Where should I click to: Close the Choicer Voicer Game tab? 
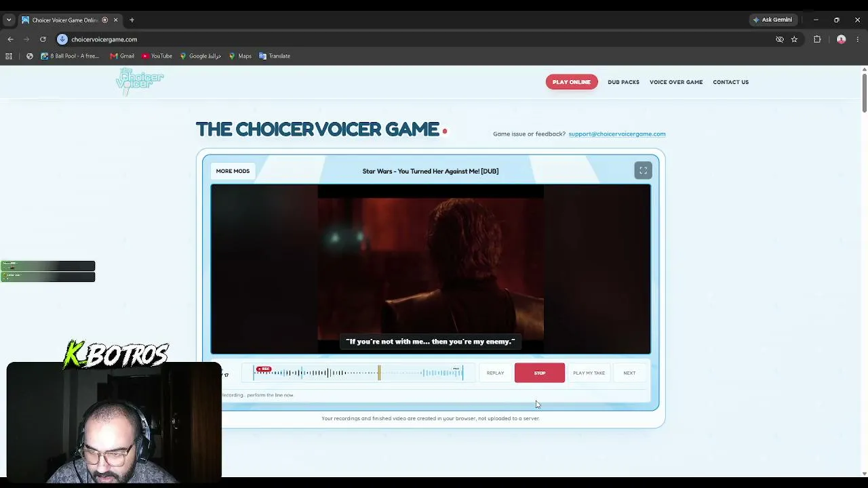[x=115, y=20]
